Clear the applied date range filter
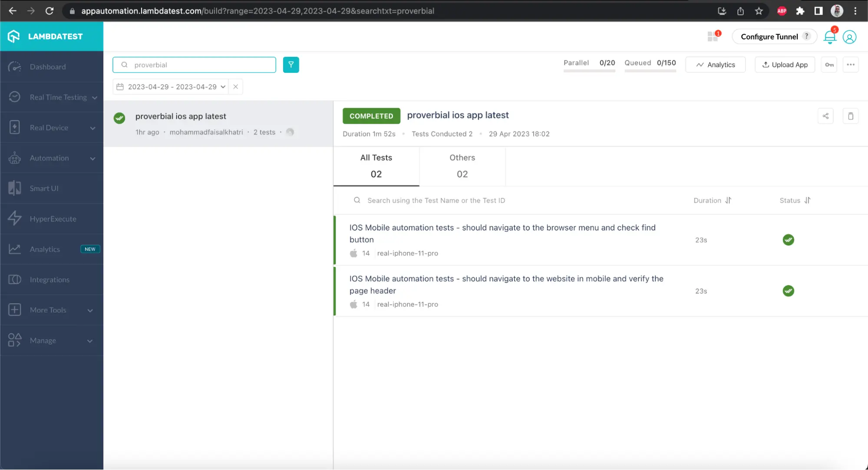 [235, 86]
